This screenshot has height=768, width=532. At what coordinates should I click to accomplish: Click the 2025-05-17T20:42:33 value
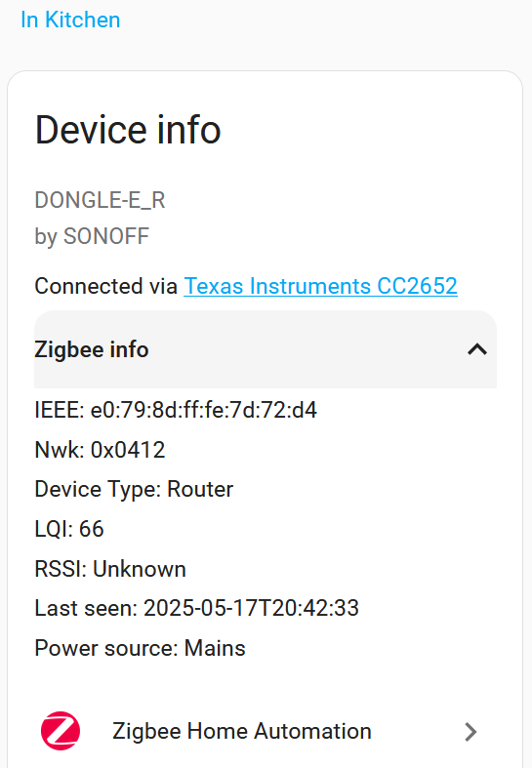pyautogui.click(x=251, y=608)
